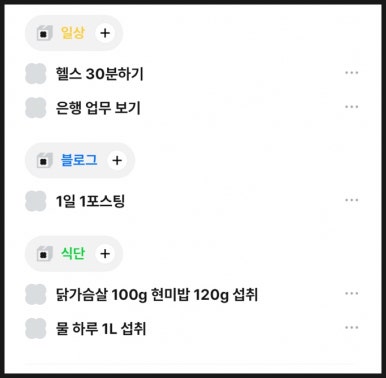Show options menu for 1일 1포스팅
This screenshot has width=386, height=378.
pos(352,200)
